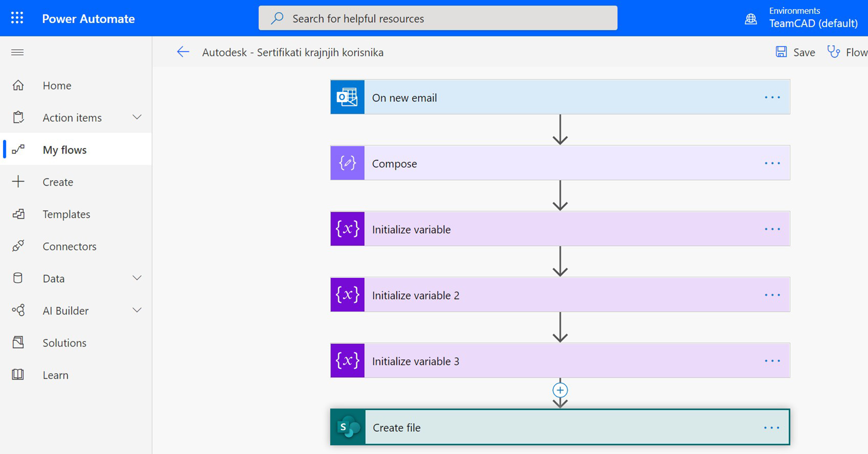Click the back arrow beside flow title
This screenshot has width=868, height=454.
pos(183,52)
